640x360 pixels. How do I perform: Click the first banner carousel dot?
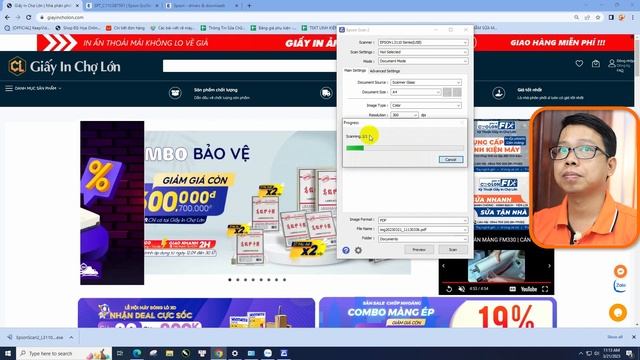point(230,280)
